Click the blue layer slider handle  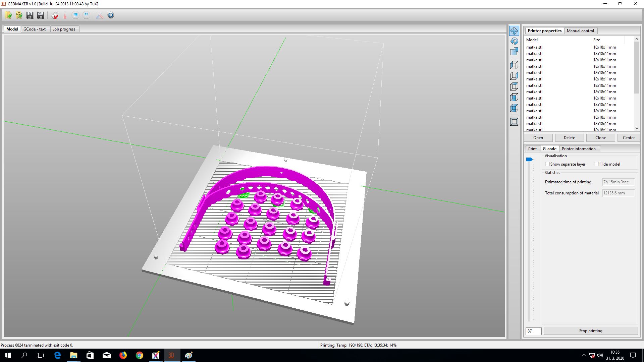point(529,160)
